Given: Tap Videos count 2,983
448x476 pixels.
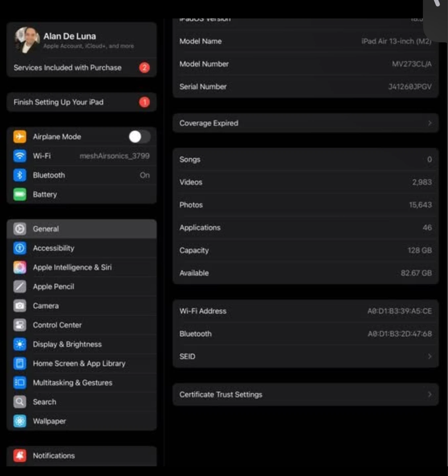Looking at the screenshot, I should tap(422, 182).
